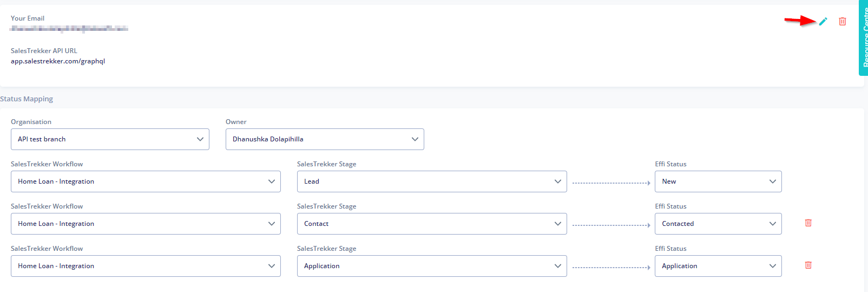Open Workflow dropdown in the Application row
Viewport: 868px width, 292px height.
point(146,266)
